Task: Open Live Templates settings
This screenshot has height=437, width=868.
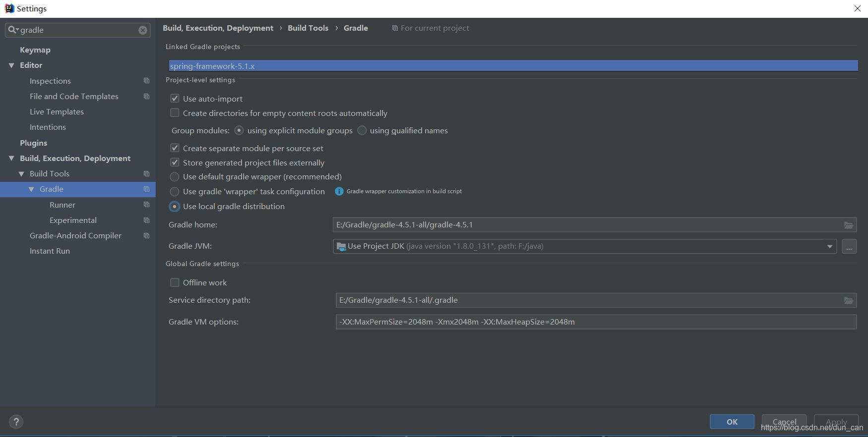Action: [57, 111]
